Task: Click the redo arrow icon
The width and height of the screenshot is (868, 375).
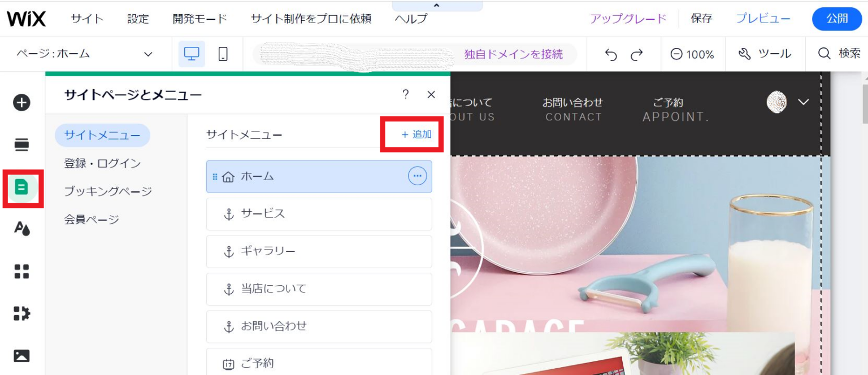Action: click(636, 54)
